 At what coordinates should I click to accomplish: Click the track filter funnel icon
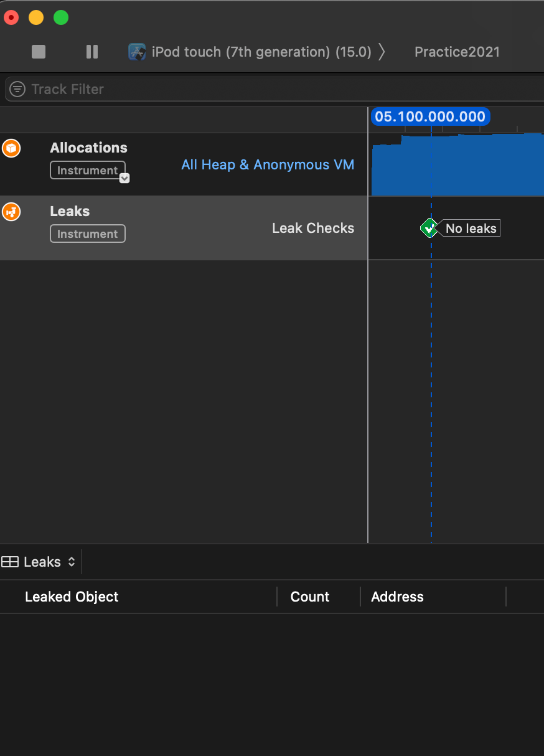tap(18, 89)
